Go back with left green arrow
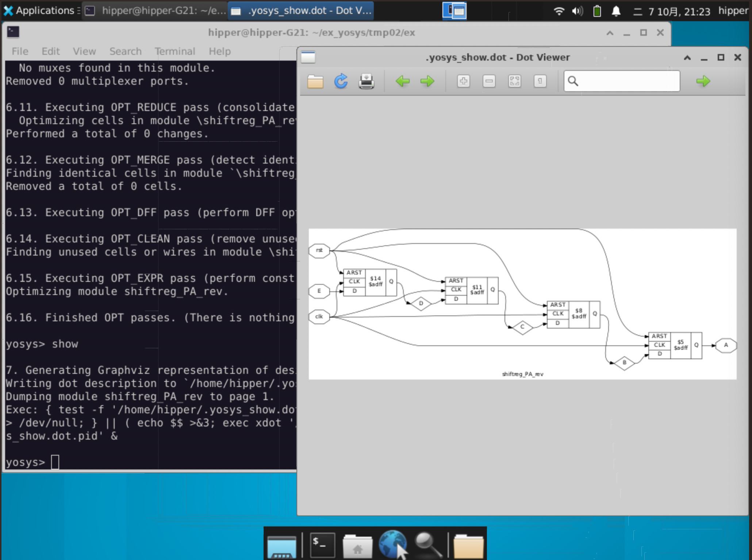 [x=402, y=81]
